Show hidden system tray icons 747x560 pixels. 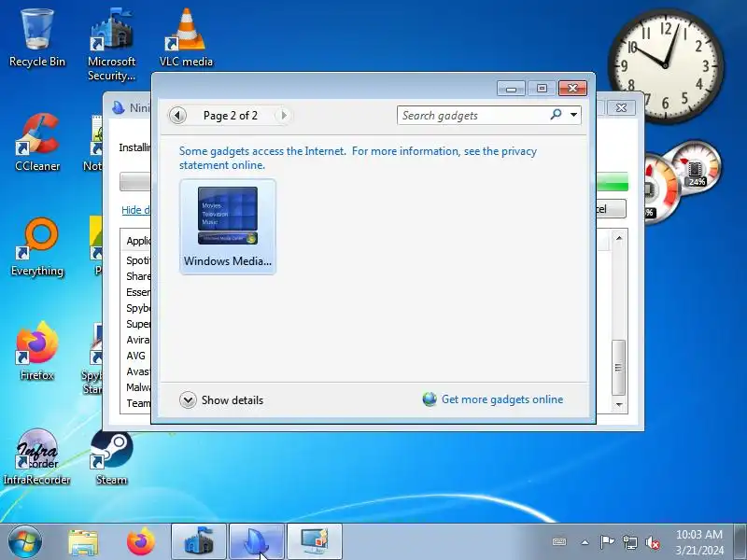point(585,542)
